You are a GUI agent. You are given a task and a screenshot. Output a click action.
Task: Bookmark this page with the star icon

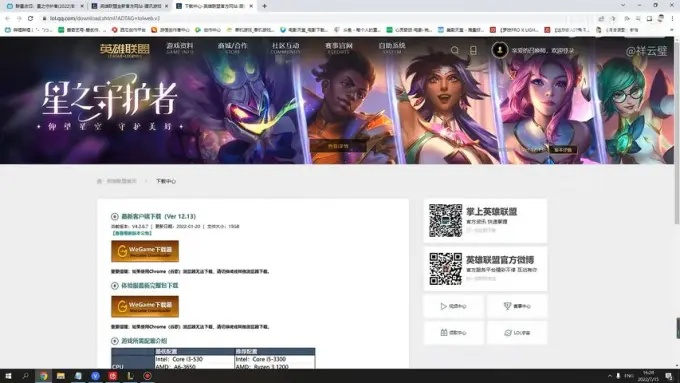(613, 19)
